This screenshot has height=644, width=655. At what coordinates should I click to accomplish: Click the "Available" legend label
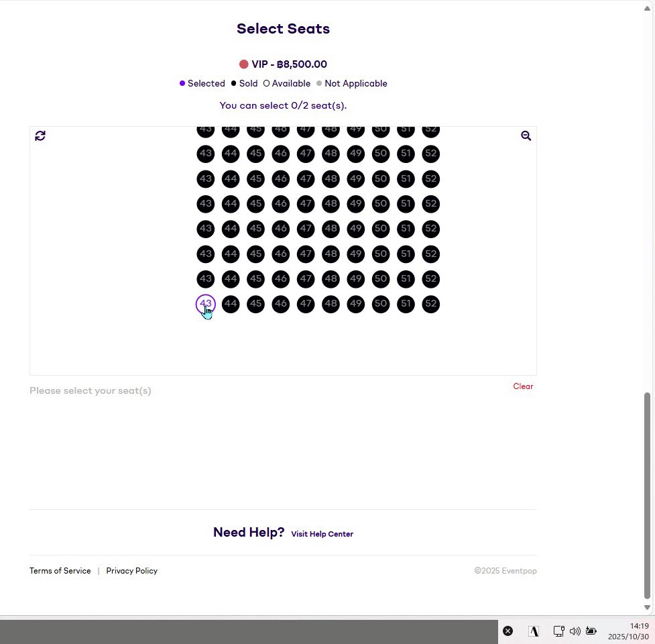291,83
